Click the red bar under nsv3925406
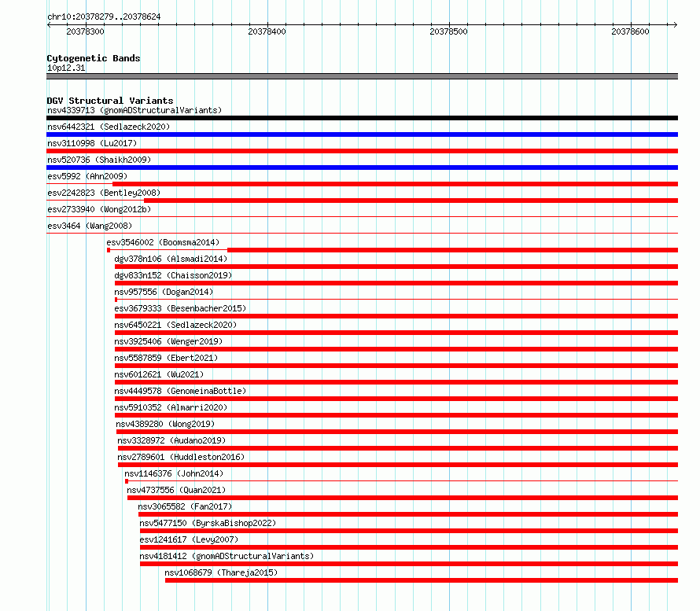The height and width of the screenshot is (611, 700). tap(396, 349)
